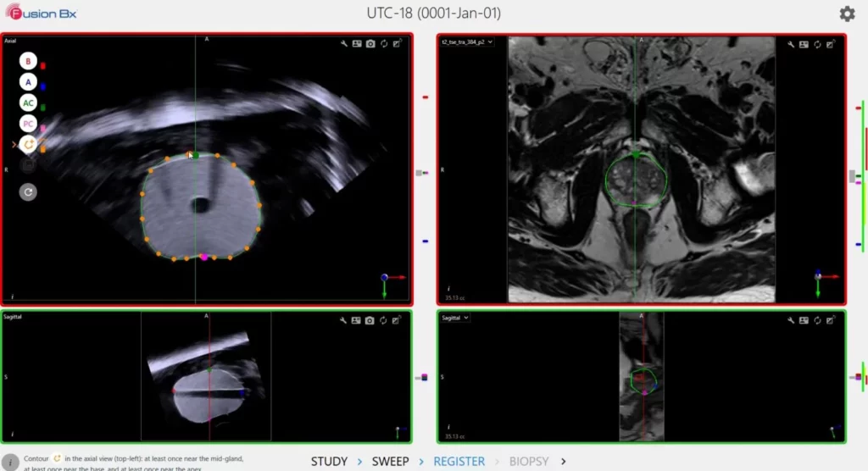Select the REGISTER step

[459, 462]
